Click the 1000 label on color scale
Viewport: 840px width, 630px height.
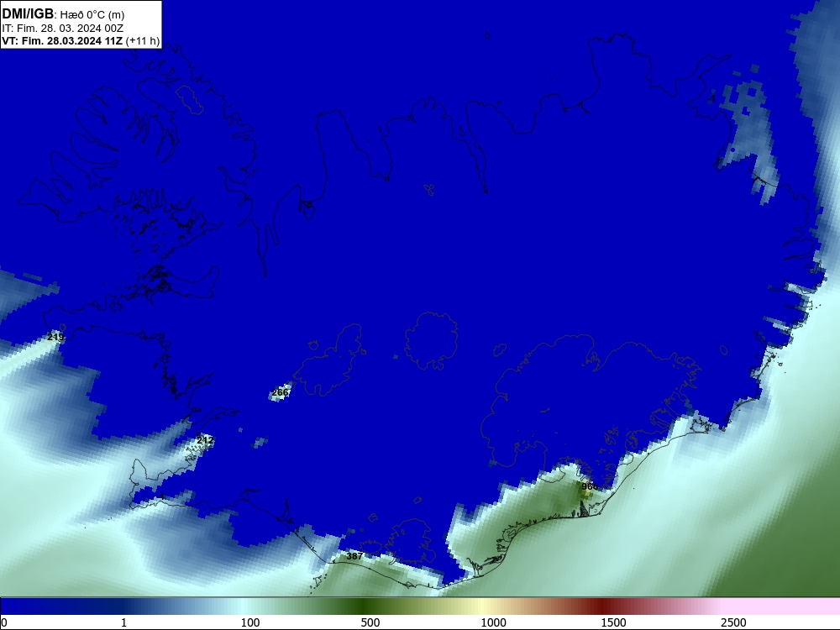point(493,622)
